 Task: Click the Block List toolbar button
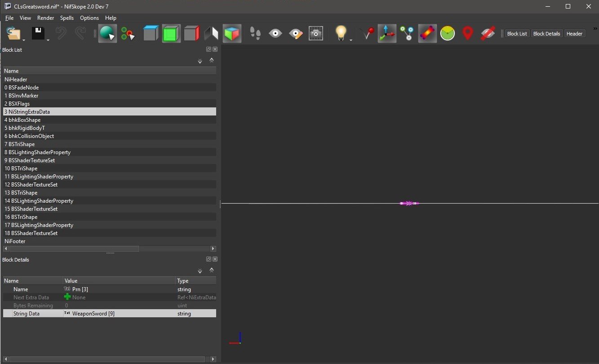pos(517,34)
